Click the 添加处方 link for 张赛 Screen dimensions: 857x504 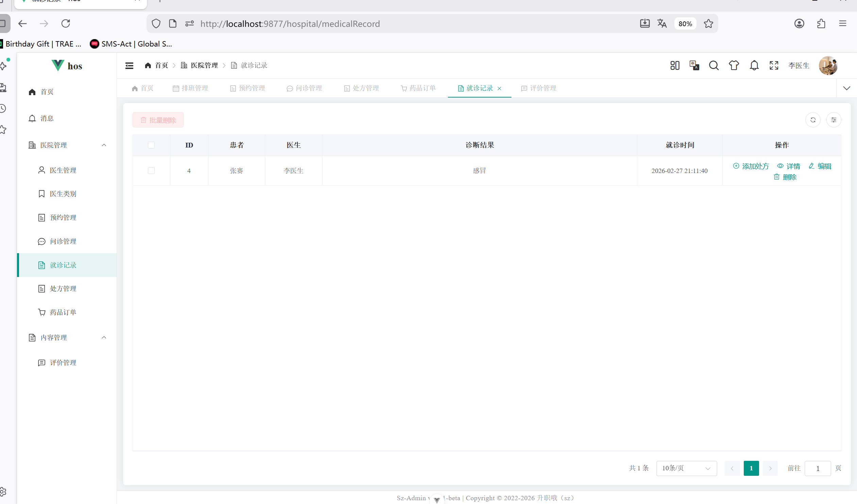click(x=751, y=166)
